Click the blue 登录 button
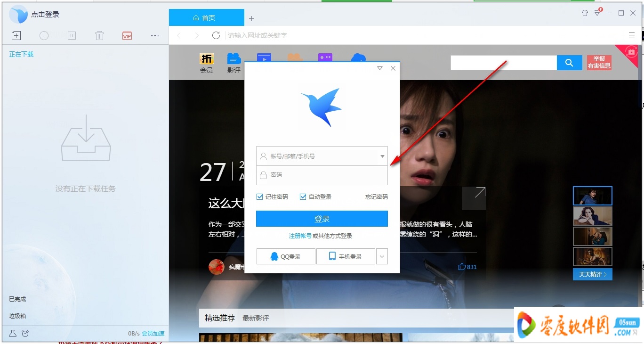The height and width of the screenshot is (344, 644). click(322, 219)
